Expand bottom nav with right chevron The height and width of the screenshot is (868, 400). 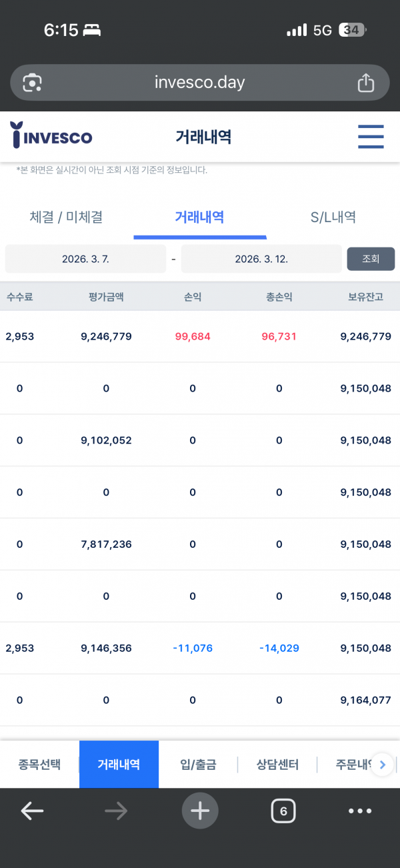click(382, 765)
